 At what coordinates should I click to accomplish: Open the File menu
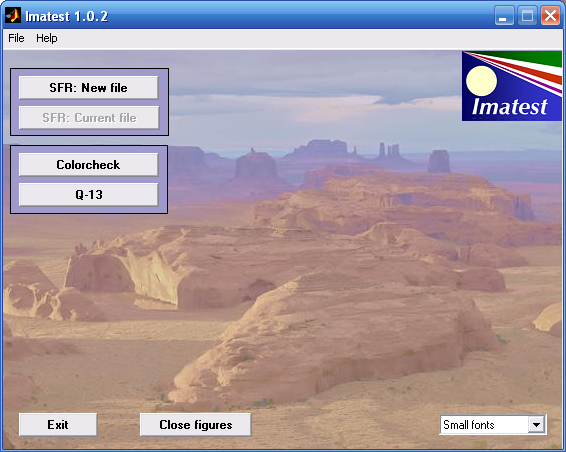[x=16, y=38]
